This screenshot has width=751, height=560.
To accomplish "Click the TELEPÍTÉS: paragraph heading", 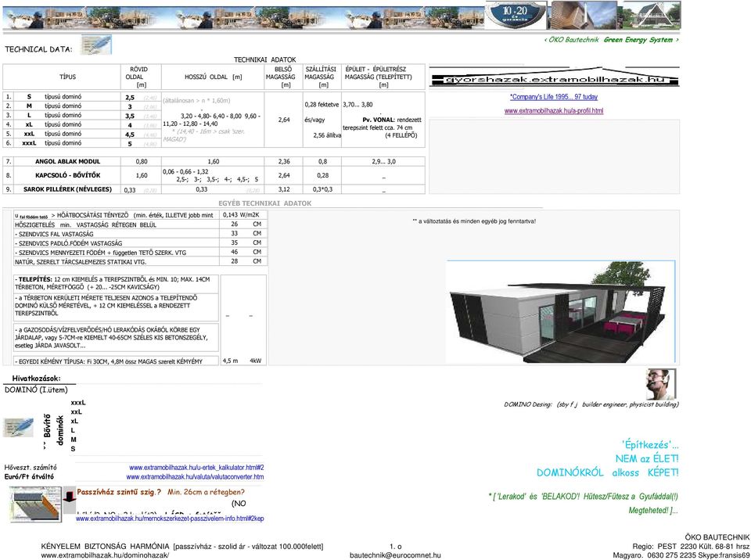I will [34, 278].
